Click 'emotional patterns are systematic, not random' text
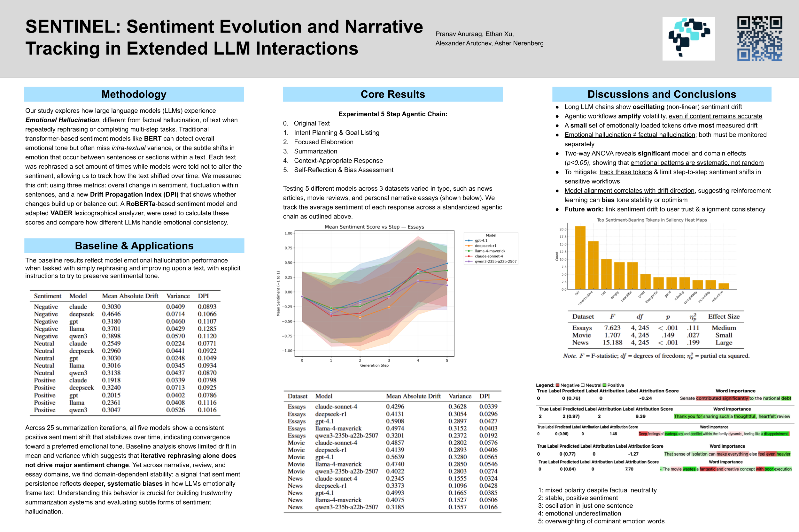 697,163
